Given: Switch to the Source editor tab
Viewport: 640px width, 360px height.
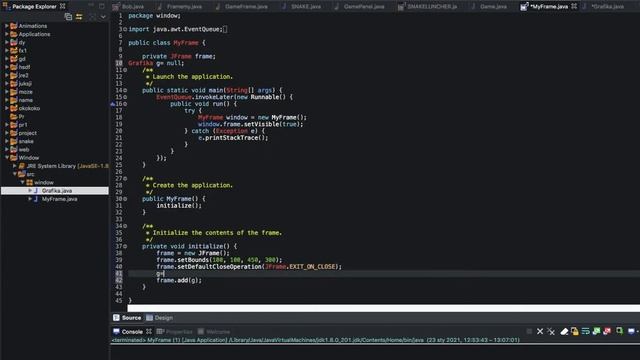Looking at the screenshot, I should pos(127,318).
